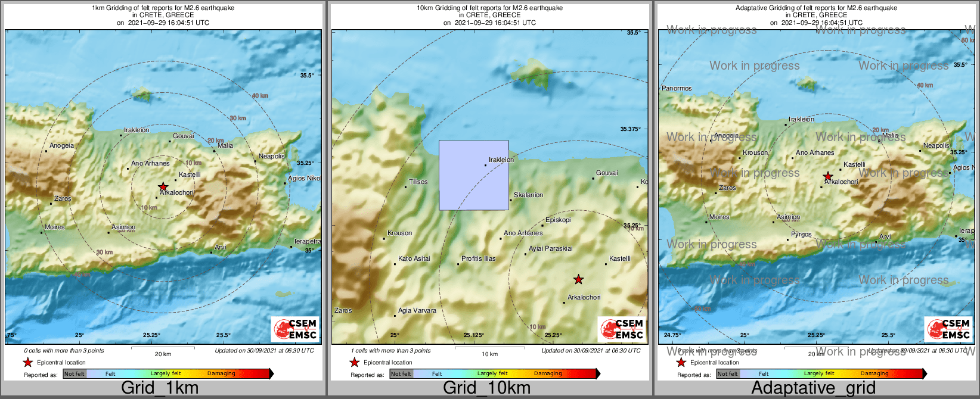
Task: Click the CSEM EMSC logo in the Grid_1km map
Action: (296, 329)
